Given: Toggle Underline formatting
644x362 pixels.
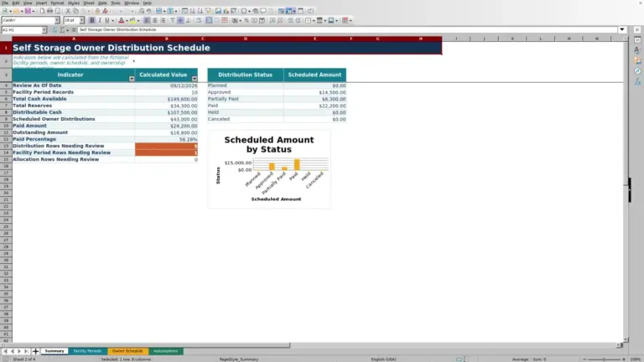Looking at the screenshot, I should [107, 20].
